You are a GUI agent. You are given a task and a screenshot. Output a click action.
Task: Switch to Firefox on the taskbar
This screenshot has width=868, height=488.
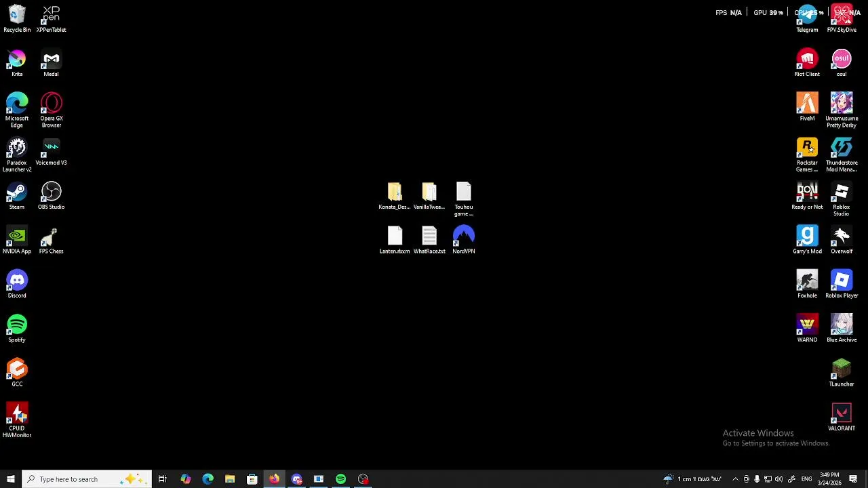pyautogui.click(x=274, y=479)
